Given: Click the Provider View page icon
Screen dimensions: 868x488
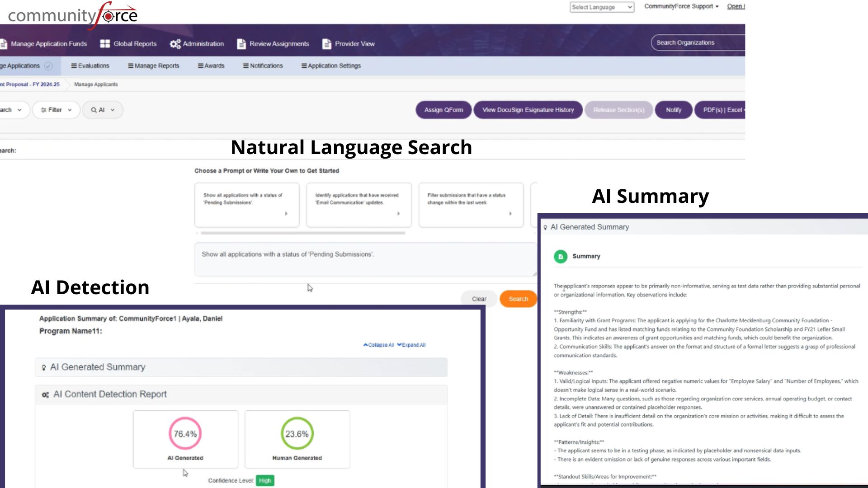Looking at the screenshot, I should (326, 43).
